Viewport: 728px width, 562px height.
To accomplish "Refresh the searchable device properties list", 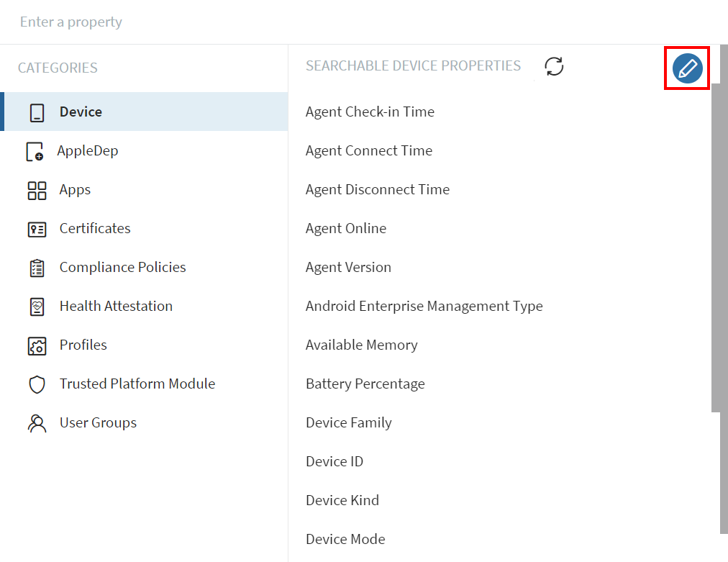I will (554, 66).
